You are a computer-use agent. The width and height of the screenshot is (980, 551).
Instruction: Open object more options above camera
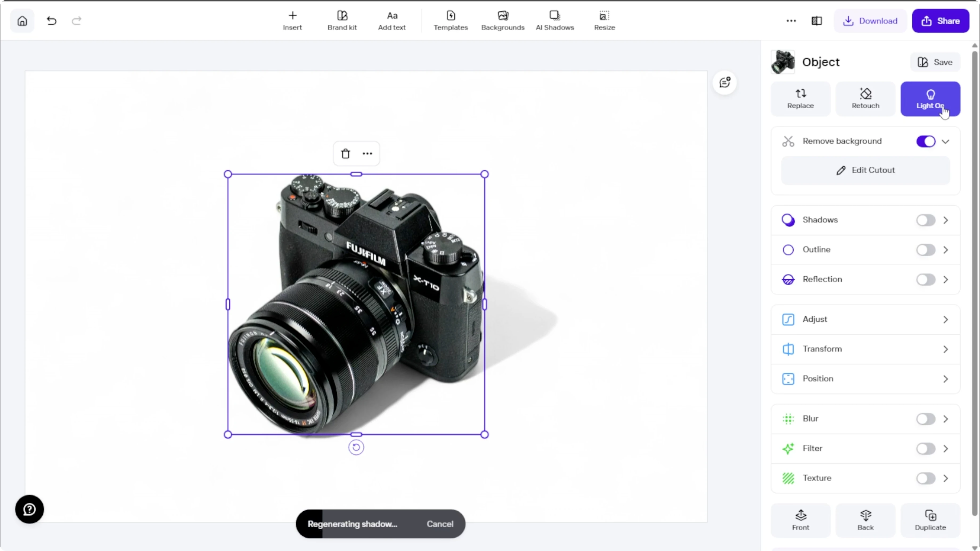(x=367, y=154)
